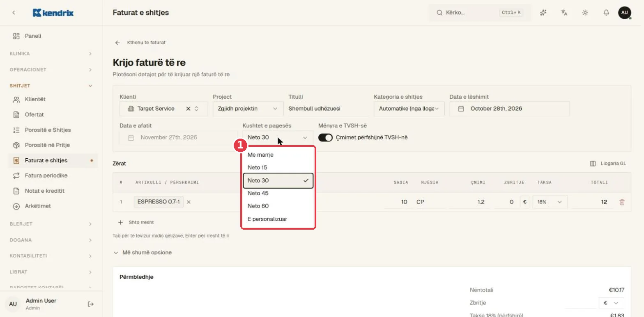This screenshot has width=644, height=317.
Task: Choose Neto 45 from the list
Action: pos(278,193)
